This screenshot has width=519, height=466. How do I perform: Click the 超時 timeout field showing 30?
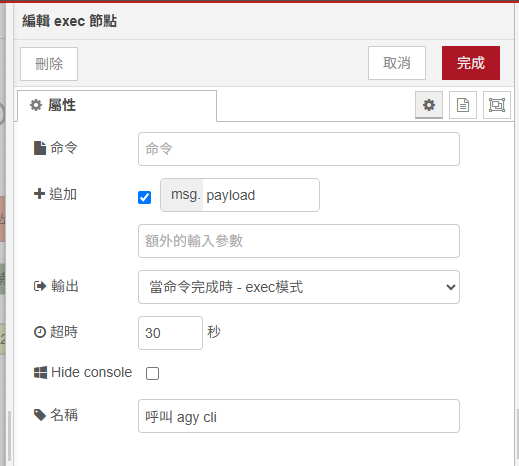pyautogui.click(x=170, y=333)
